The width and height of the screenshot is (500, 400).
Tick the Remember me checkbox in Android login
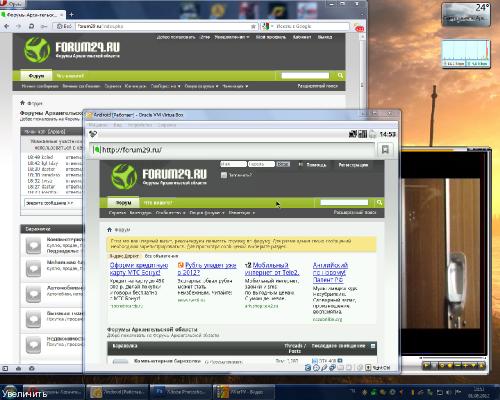pos(224,175)
